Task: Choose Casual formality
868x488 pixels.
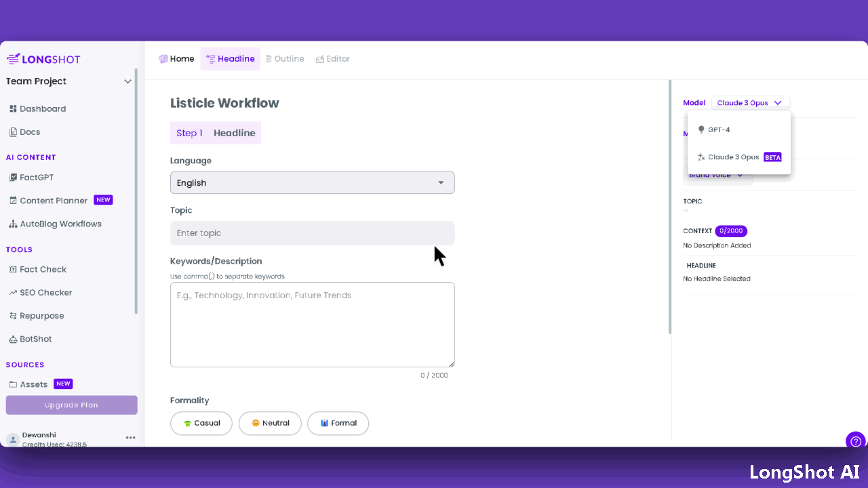Action: [201, 423]
